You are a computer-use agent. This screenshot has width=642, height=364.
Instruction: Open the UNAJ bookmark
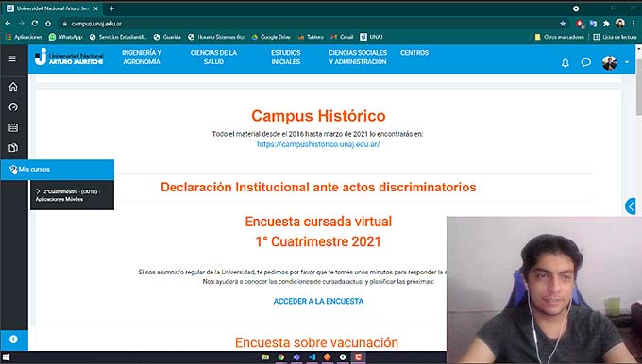coord(371,37)
